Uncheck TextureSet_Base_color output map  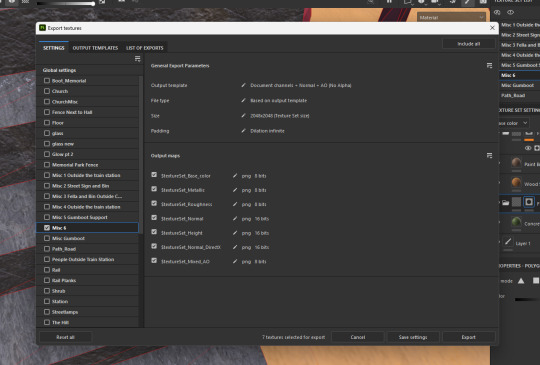coord(154,175)
